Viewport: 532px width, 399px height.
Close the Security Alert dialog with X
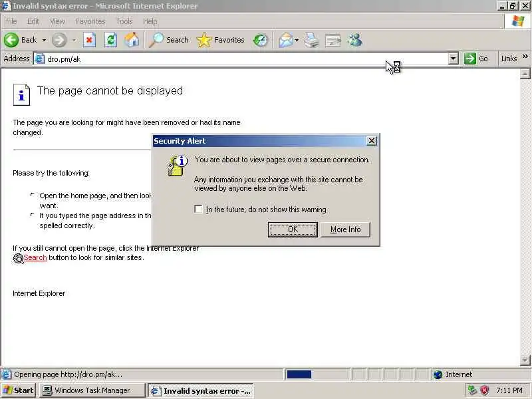pos(372,141)
